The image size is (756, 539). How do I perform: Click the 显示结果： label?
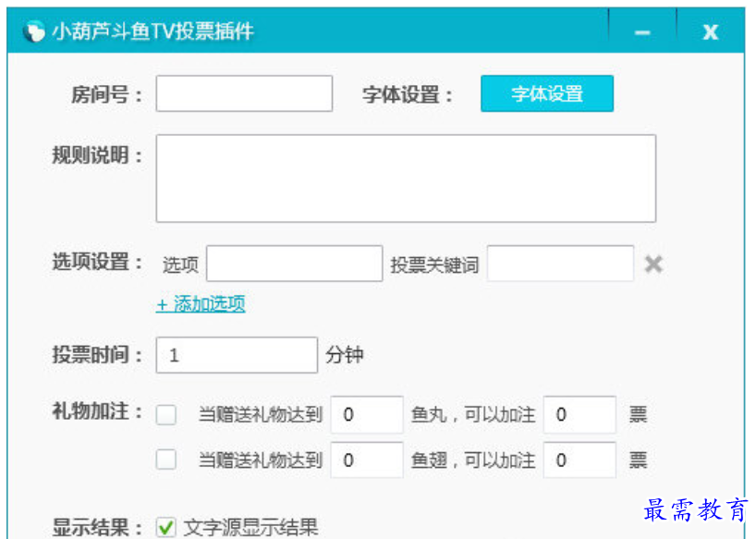point(97,527)
